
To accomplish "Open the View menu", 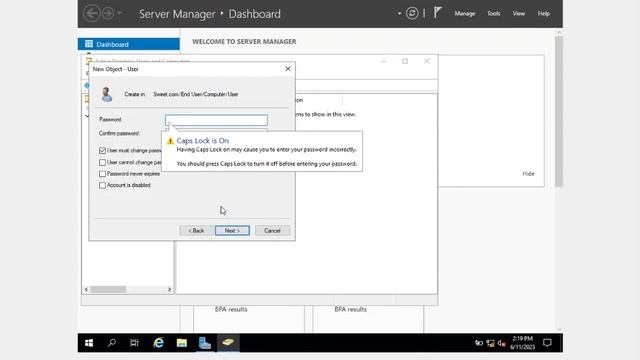I will pyautogui.click(x=519, y=13).
